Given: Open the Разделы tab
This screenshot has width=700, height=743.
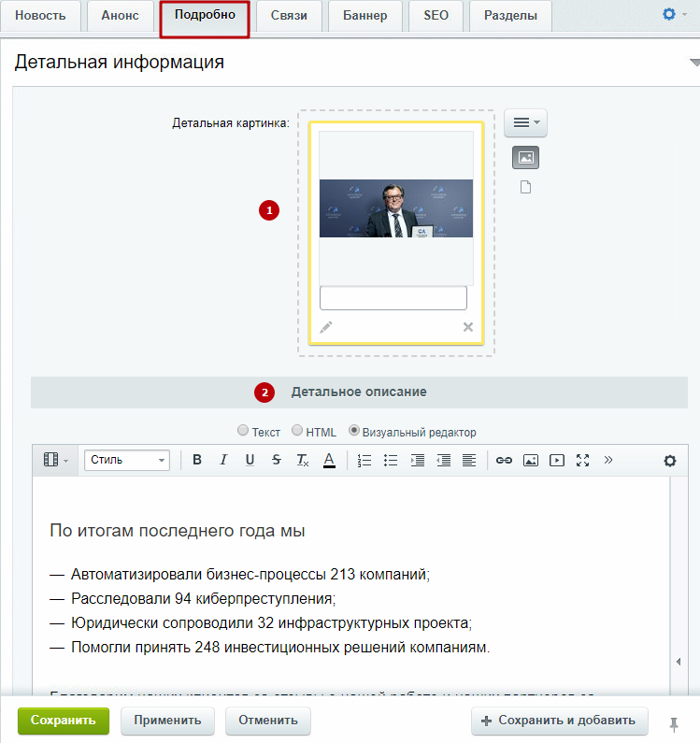Looking at the screenshot, I should click(x=510, y=16).
